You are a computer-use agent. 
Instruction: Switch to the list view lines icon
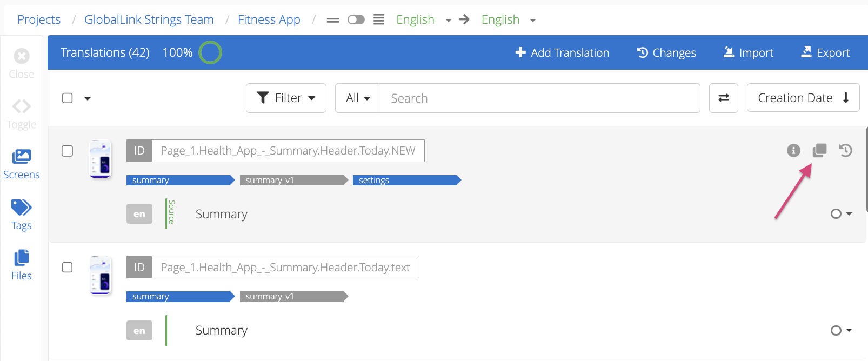tap(379, 20)
